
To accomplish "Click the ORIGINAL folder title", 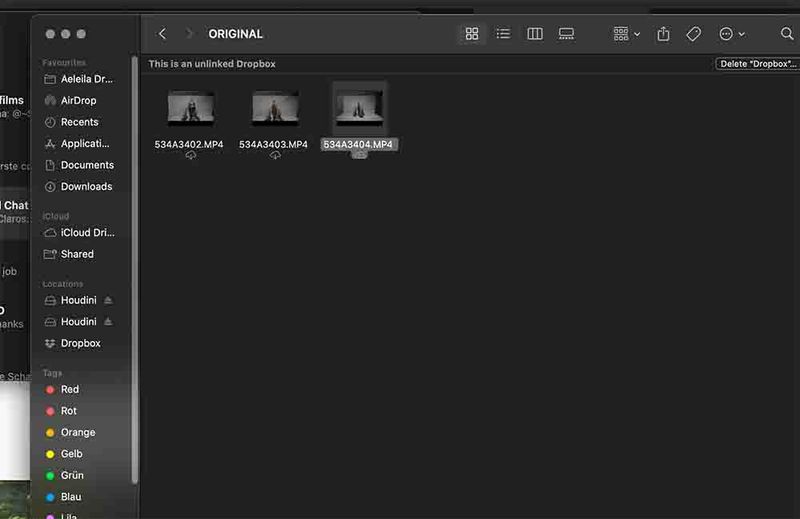I will (x=235, y=34).
